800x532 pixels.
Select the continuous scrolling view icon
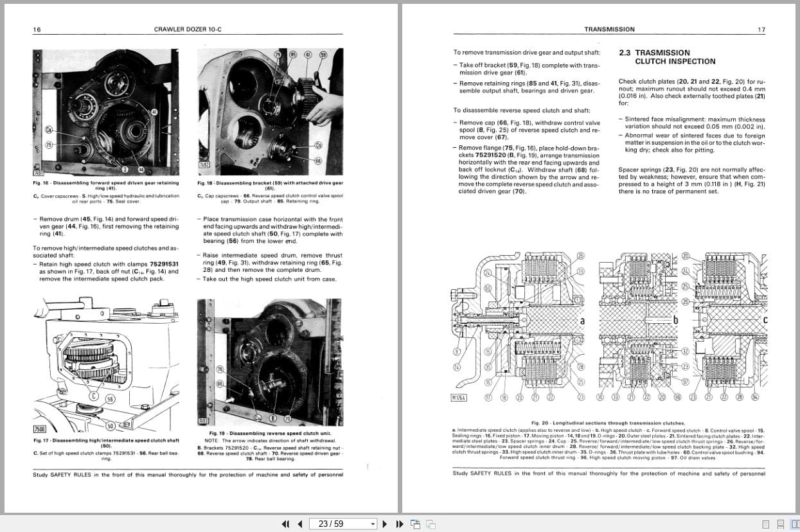coord(780,524)
